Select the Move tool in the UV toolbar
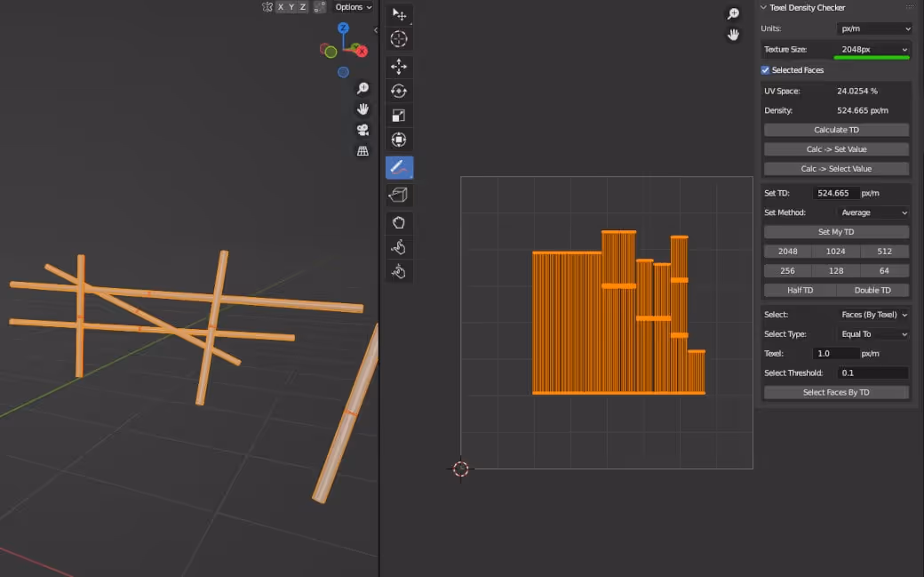The height and width of the screenshot is (577, 924). tap(399, 66)
